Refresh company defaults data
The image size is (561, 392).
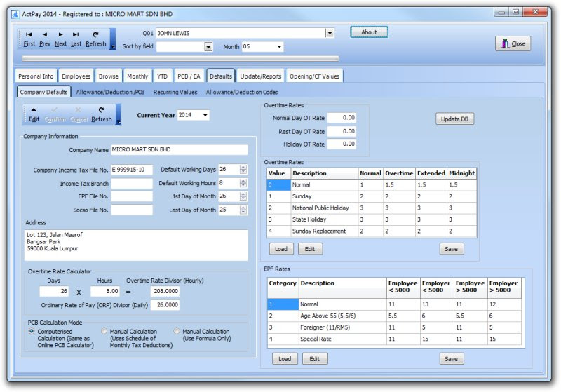pyautogui.click(x=101, y=114)
